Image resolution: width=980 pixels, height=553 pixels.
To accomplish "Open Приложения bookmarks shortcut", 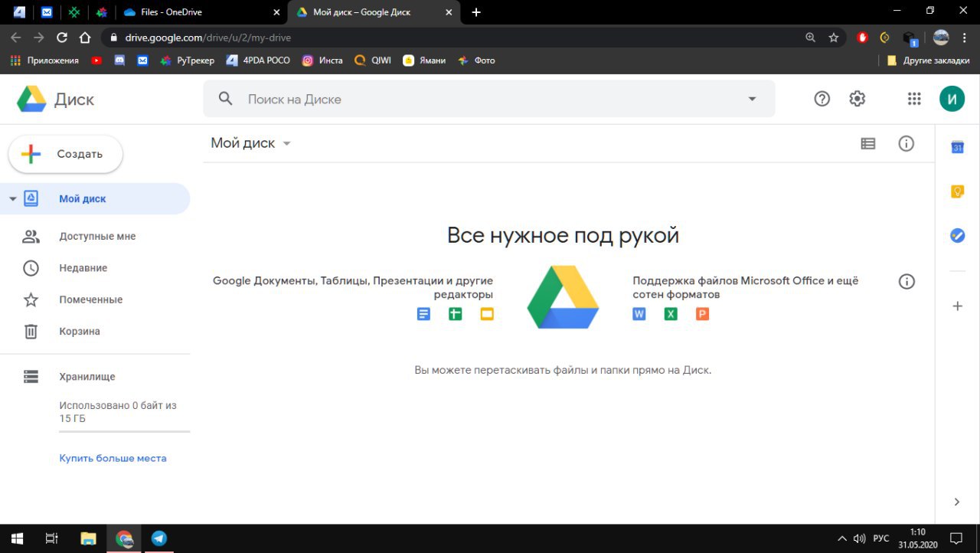I will [x=44, y=61].
